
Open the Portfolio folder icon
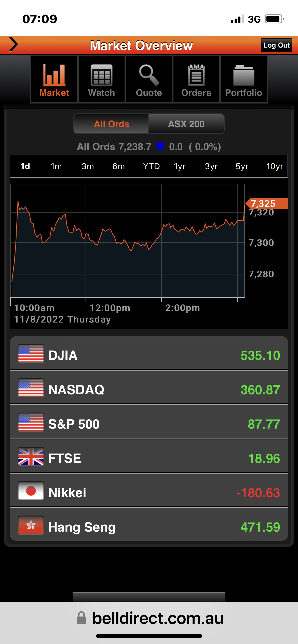pyautogui.click(x=244, y=76)
